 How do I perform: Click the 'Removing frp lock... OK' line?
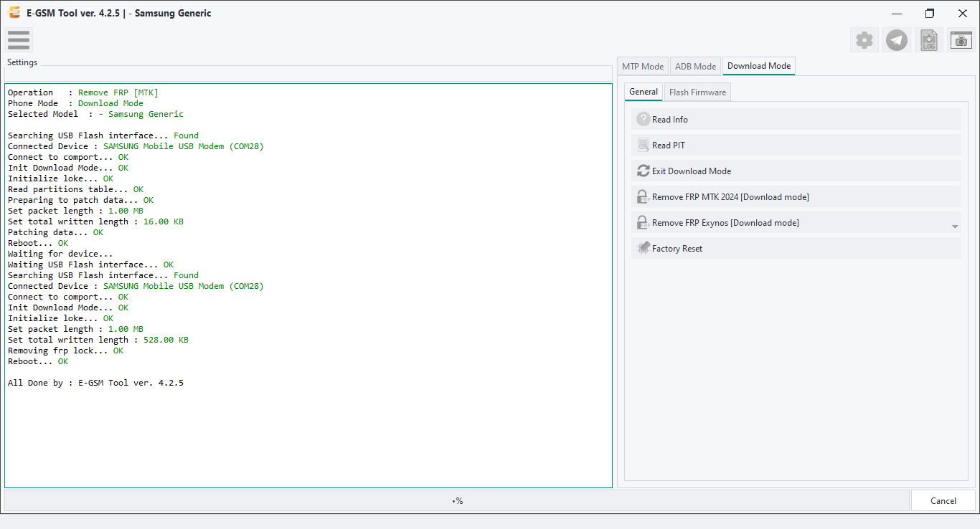pyautogui.click(x=65, y=351)
